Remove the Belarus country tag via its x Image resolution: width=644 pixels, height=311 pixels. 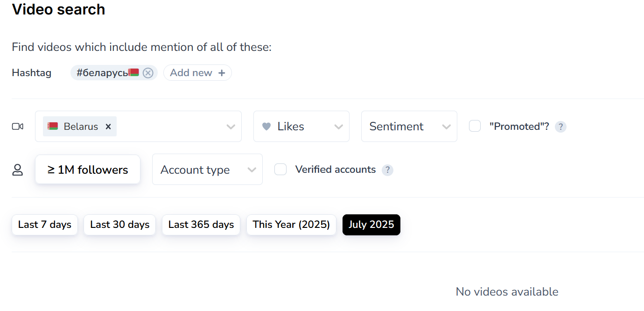point(108,127)
